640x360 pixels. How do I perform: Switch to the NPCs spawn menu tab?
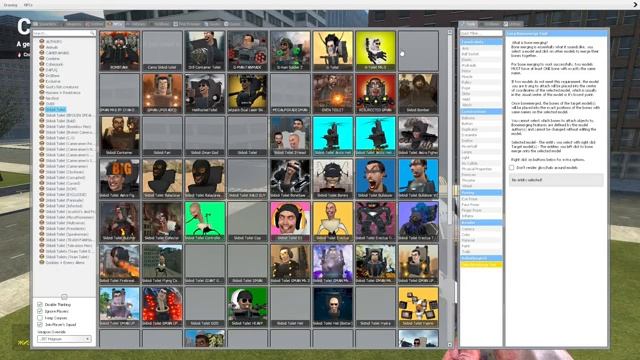[x=115, y=24]
